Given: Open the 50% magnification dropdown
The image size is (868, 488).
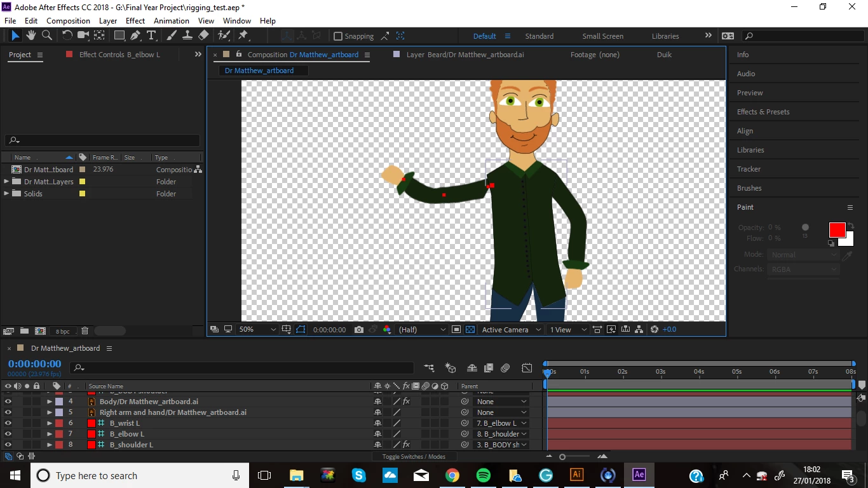Looking at the screenshot, I should 257,330.
